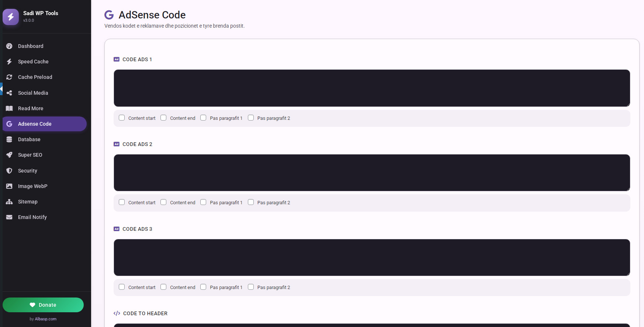Screen dimensions: 644x327
Task: Enable Content start for Code Ads 2
Action: point(122,202)
